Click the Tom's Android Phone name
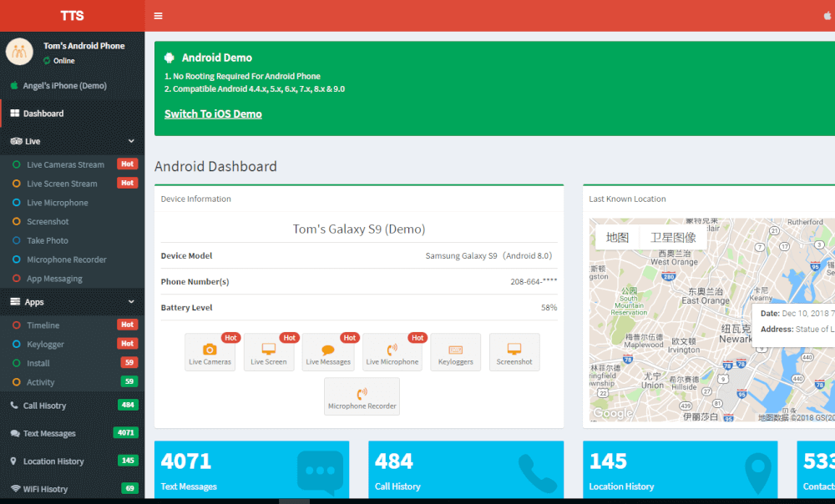The image size is (835, 504). click(84, 46)
